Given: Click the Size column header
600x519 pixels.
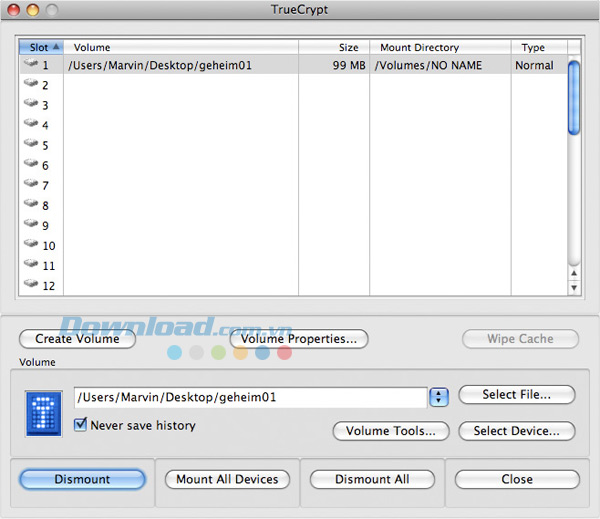Looking at the screenshot, I should 334,47.
